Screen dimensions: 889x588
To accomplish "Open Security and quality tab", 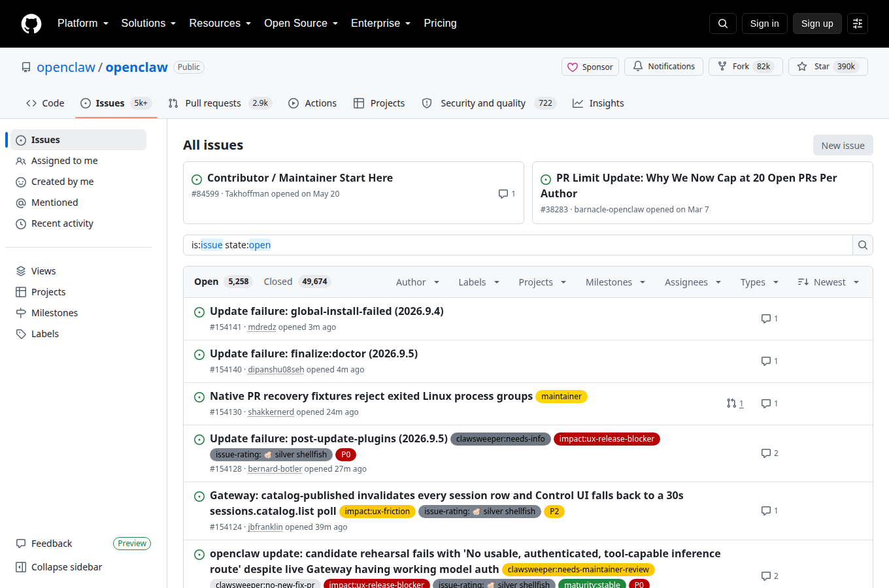I will click(x=489, y=103).
